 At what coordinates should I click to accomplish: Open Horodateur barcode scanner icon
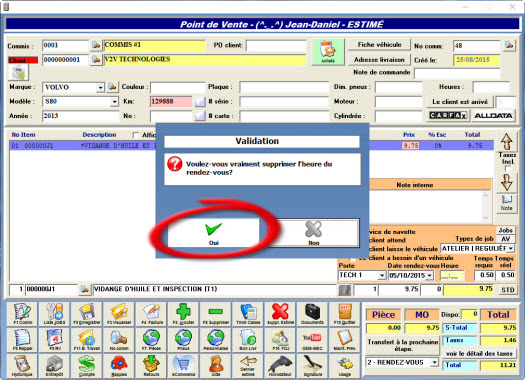pyautogui.click(x=280, y=366)
